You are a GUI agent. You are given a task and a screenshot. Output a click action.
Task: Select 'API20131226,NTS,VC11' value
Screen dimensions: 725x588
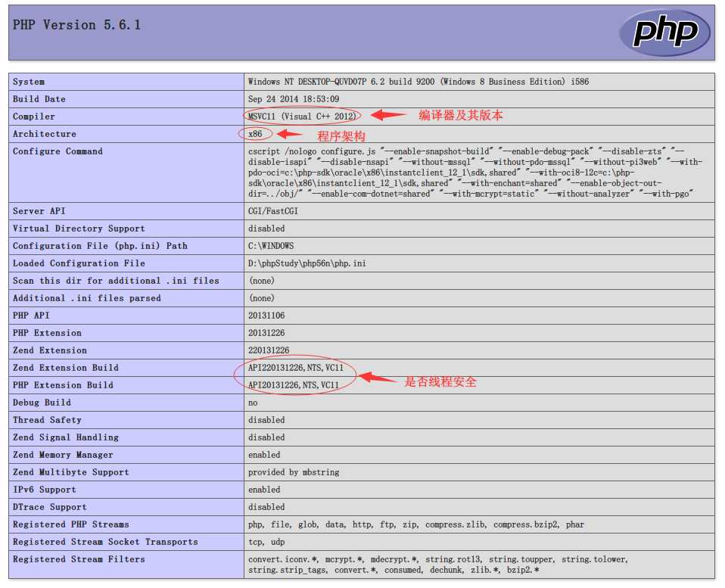click(x=294, y=385)
